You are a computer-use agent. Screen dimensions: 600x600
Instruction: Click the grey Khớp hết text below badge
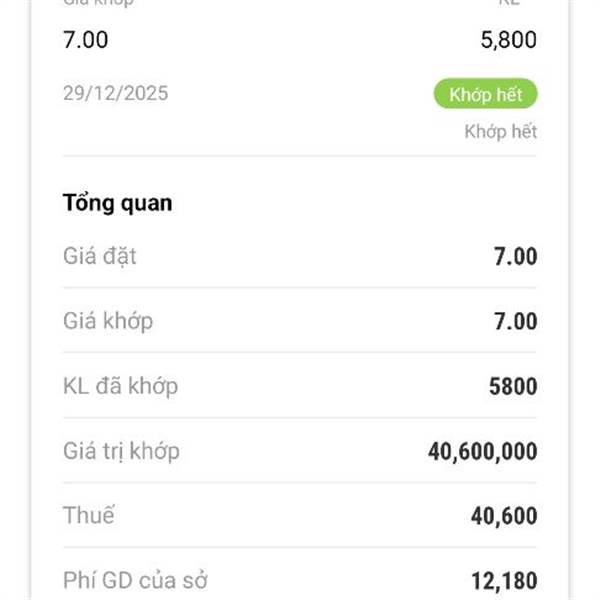click(x=500, y=132)
